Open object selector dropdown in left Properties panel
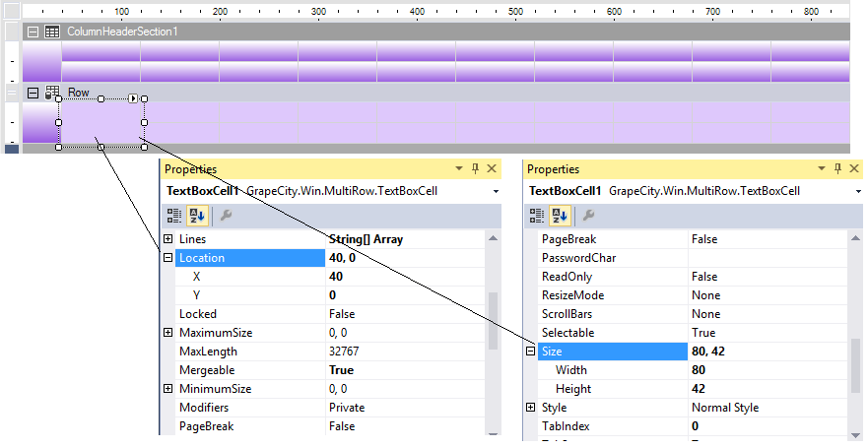This screenshot has width=868, height=448. coord(495,191)
